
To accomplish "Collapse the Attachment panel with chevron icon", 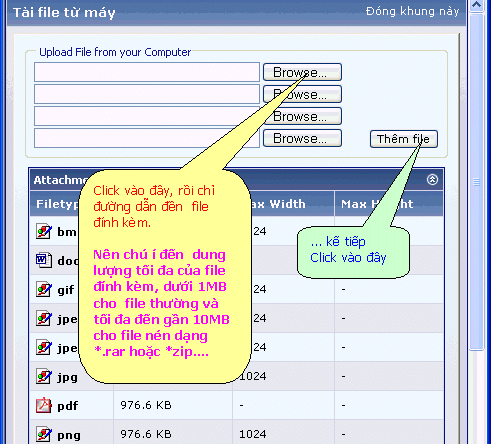I will pos(432,180).
